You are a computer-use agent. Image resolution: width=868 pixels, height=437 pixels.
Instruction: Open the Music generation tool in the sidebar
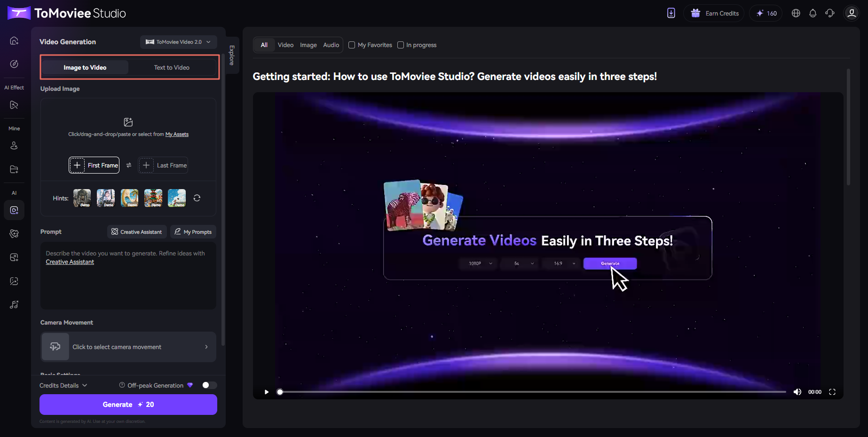coord(14,305)
